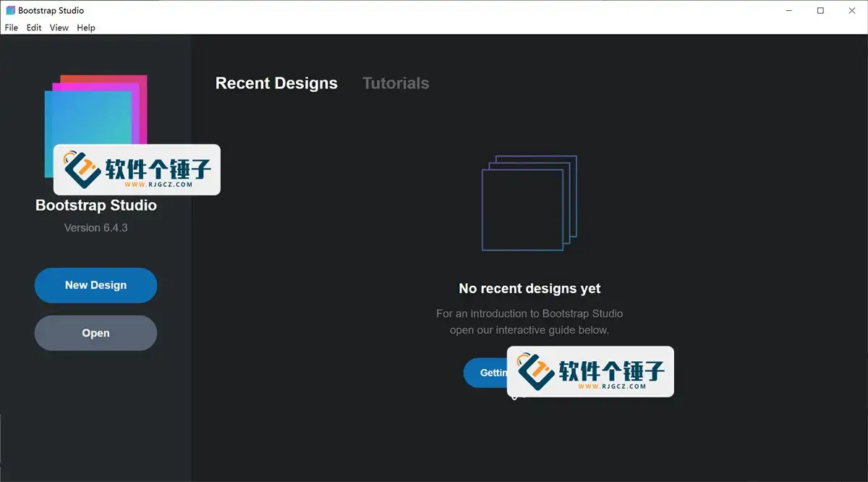Open the View menu
The width and height of the screenshot is (868, 482).
(x=59, y=28)
